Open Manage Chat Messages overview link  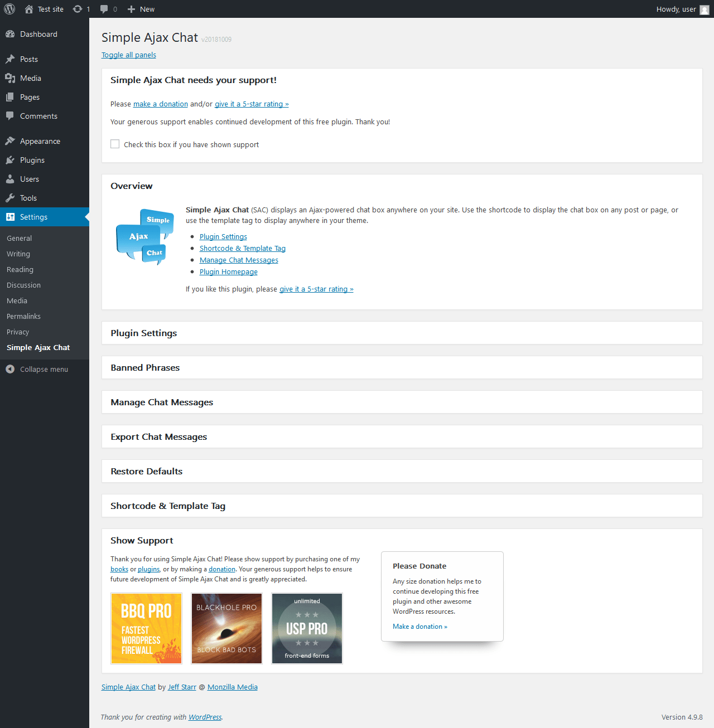(239, 260)
